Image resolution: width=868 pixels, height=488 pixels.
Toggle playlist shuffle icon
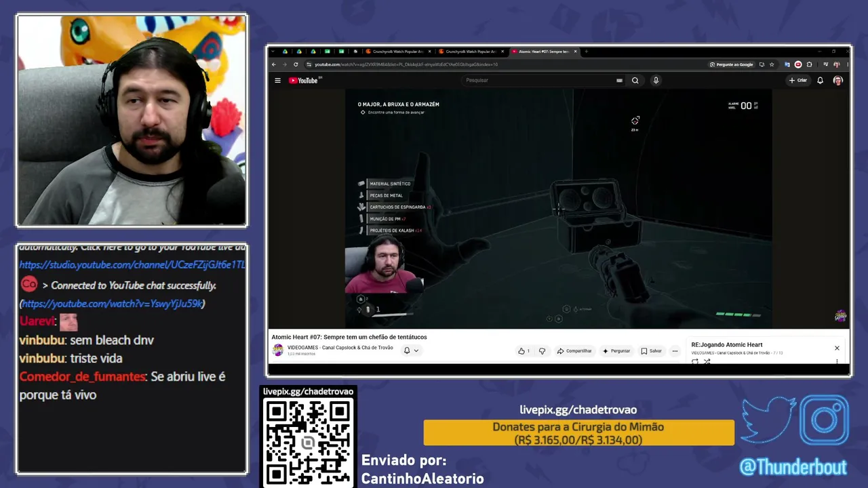point(707,361)
